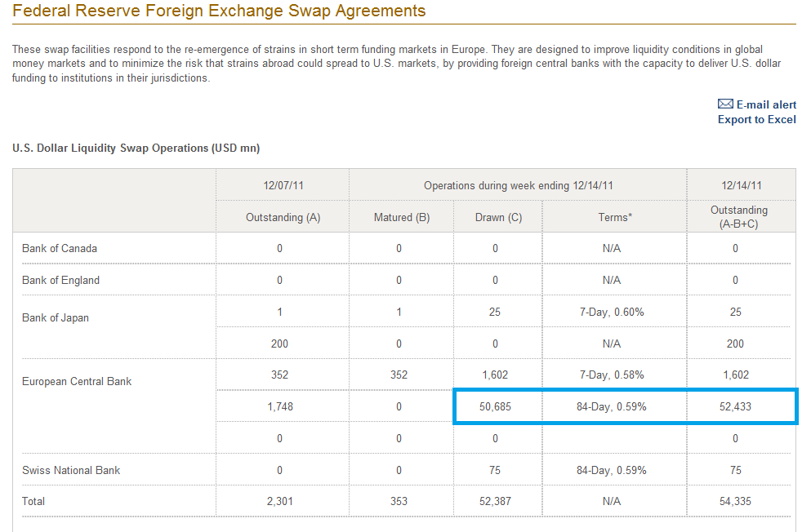Image resolution: width=811 pixels, height=532 pixels.
Task: Click the total 2,301 outstanding value
Action: (x=280, y=501)
